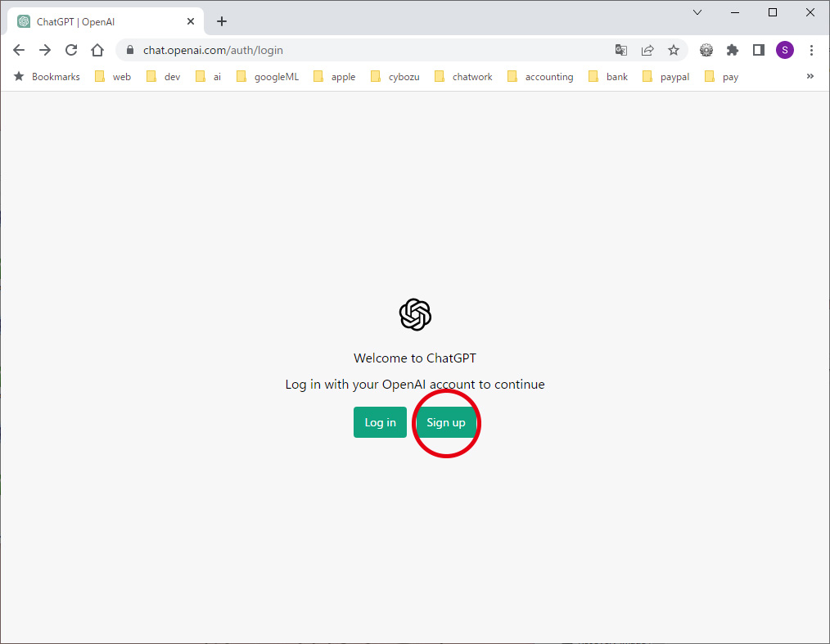The height and width of the screenshot is (644, 830).
Task: Click the ChatGPT logo above the welcome text
Action: click(415, 314)
